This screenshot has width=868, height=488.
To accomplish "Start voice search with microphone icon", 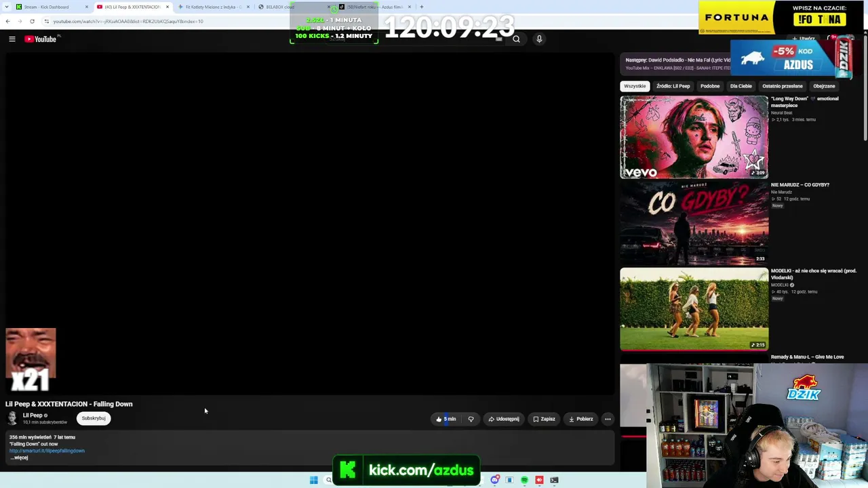I will click(x=539, y=39).
